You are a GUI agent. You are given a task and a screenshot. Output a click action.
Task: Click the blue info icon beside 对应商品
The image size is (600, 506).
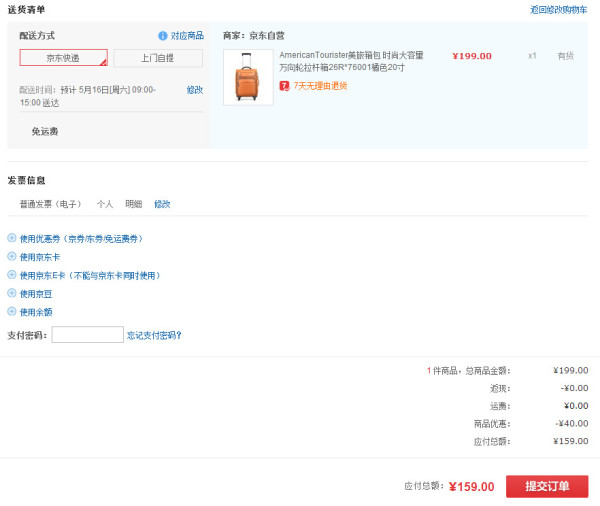click(x=163, y=36)
